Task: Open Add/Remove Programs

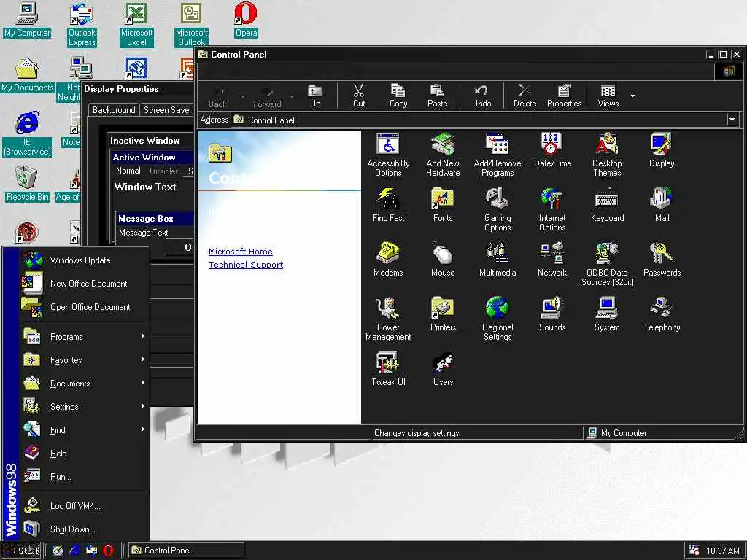Action: [498, 155]
